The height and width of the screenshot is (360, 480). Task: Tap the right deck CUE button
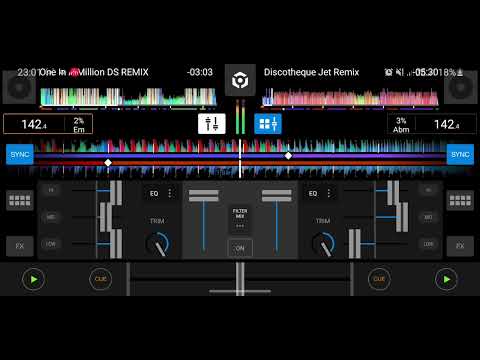tap(379, 279)
